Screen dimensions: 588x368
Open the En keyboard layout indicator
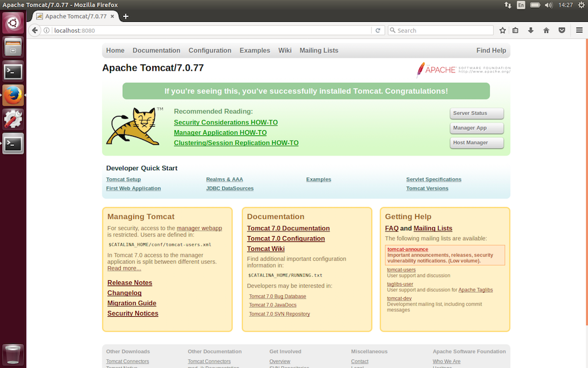click(521, 5)
